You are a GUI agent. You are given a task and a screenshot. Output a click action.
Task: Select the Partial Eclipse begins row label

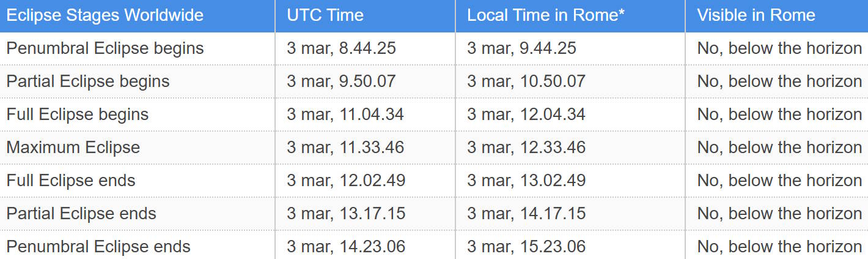coord(88,81)
